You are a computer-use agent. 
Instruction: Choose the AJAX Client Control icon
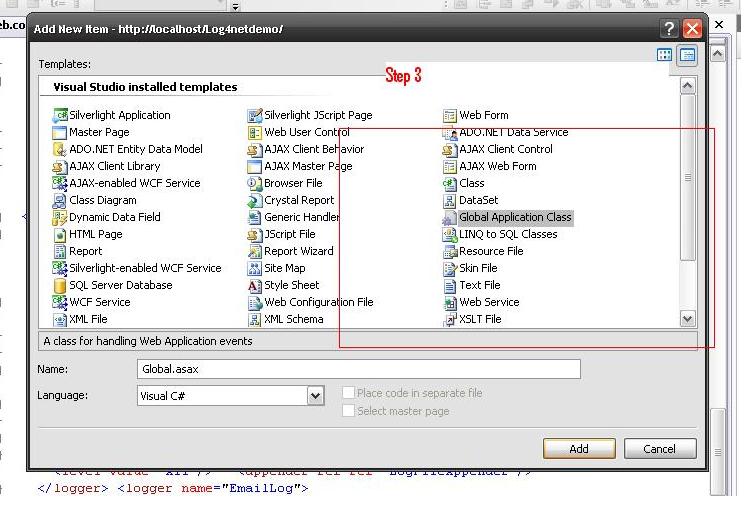[449, 149]
